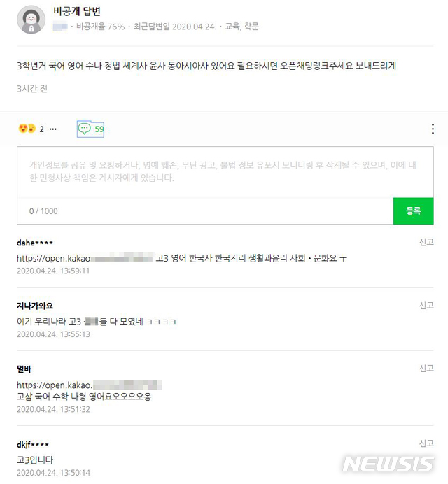Click the dkjf**** username

click(x=33, y=445)
